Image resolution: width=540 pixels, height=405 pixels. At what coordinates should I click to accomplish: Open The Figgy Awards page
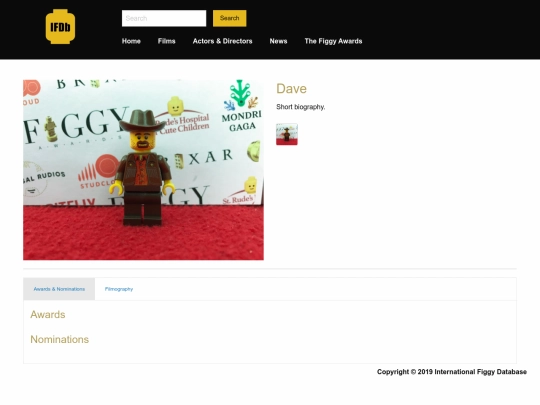[333, 41]
